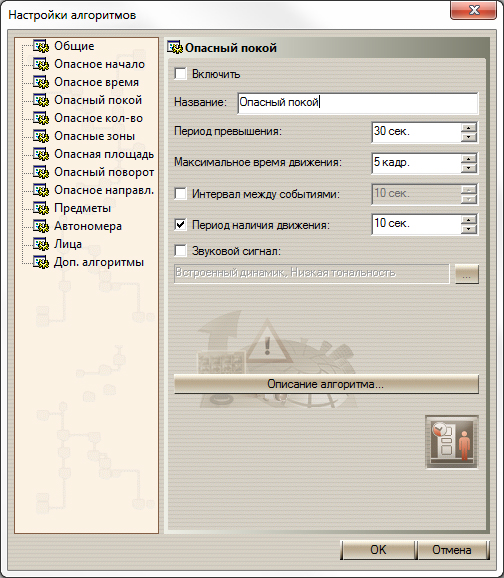Click the Доп. алгоритмы tree icon
This screenshot has height=578, width=504.
pos(41,262)
